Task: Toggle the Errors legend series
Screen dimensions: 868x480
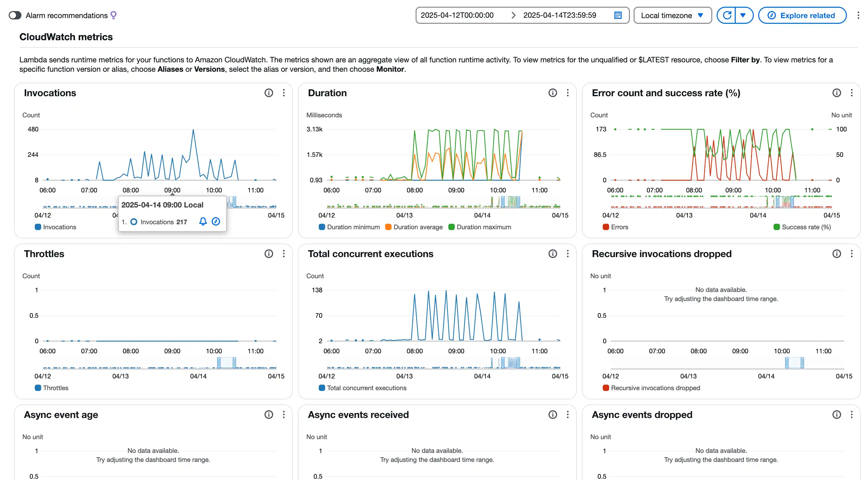Action: (615, 227)
